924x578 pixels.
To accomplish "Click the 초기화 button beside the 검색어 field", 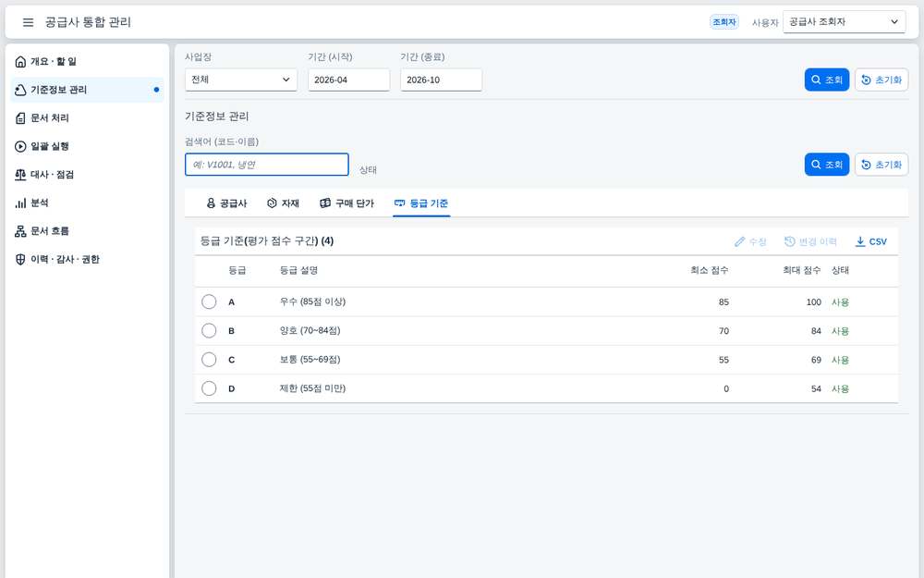I will pyautogui.click(x=881, y=165).
